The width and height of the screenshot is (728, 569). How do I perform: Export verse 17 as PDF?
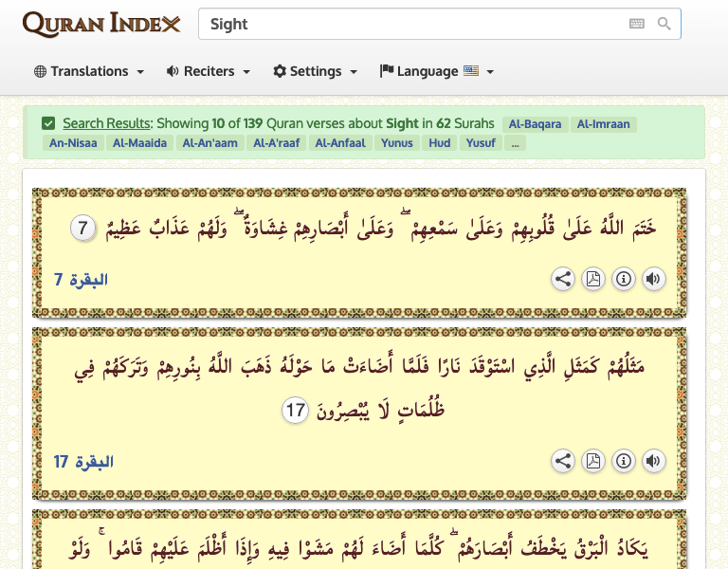coord(593,461)
